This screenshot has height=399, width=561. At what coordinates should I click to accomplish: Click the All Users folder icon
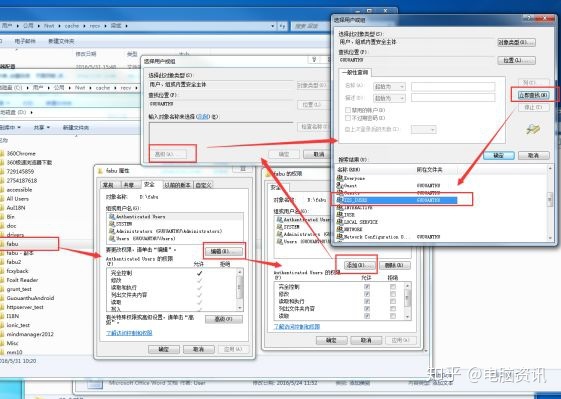pyautogui.click(x=2, y=199)
